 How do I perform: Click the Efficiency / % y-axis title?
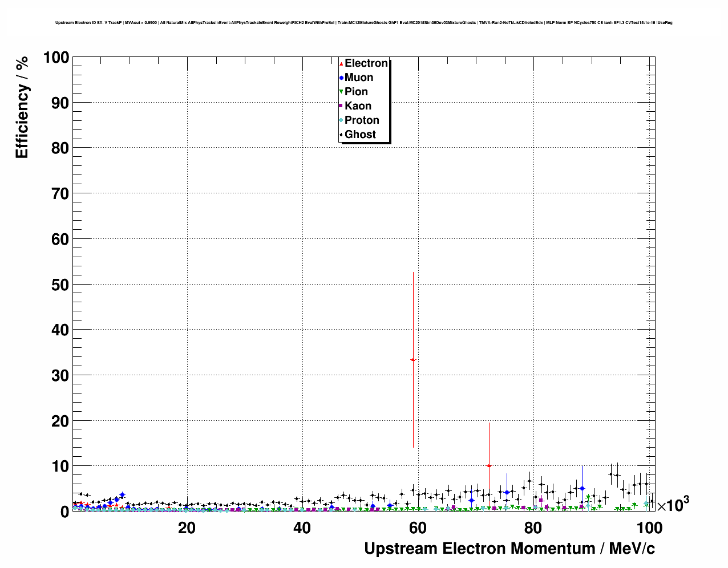click(22, 107)
